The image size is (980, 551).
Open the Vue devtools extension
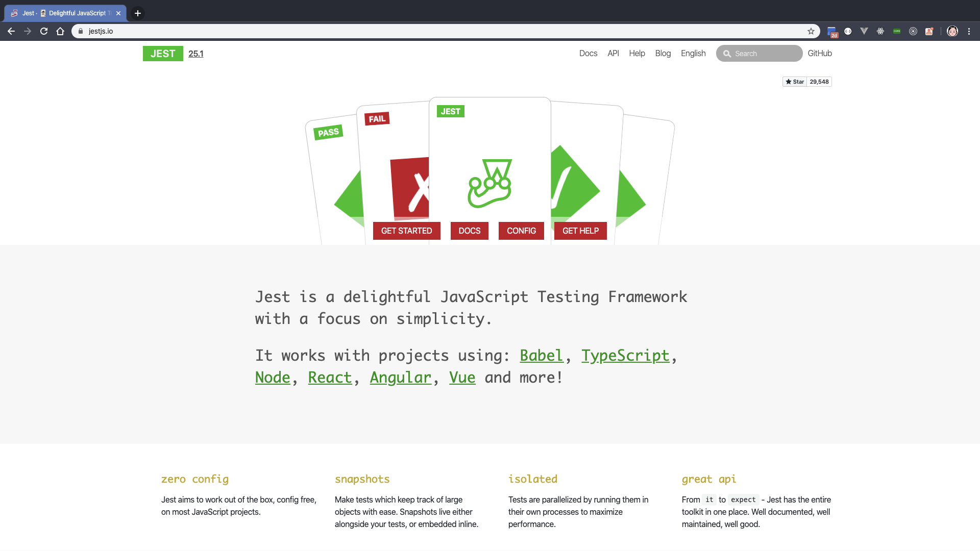coord(864,31)
